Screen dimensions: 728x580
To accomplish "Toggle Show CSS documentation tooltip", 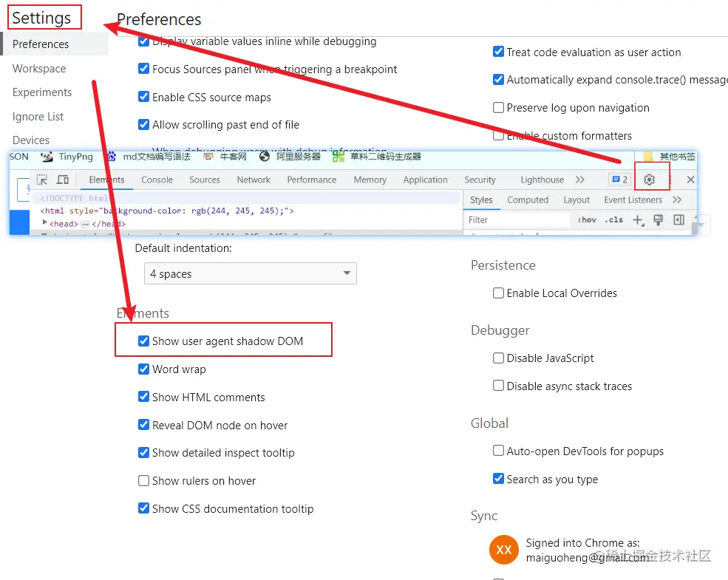I will (x=144, y=508).
